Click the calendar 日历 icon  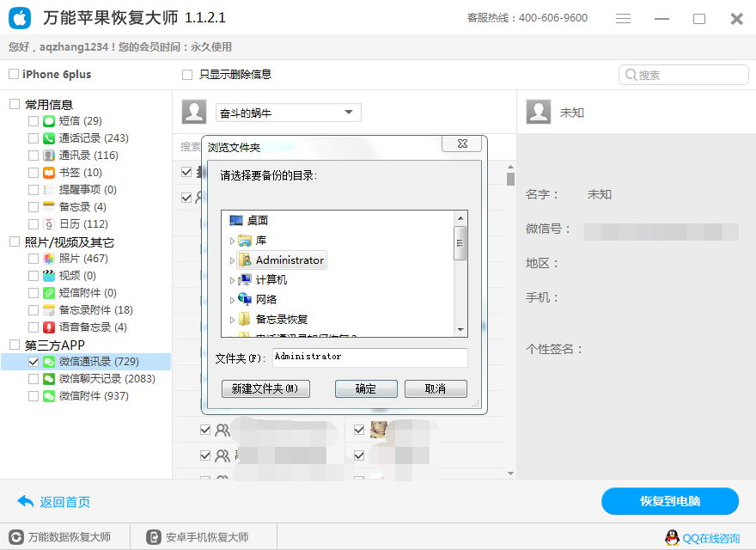[x=49, y=224]
